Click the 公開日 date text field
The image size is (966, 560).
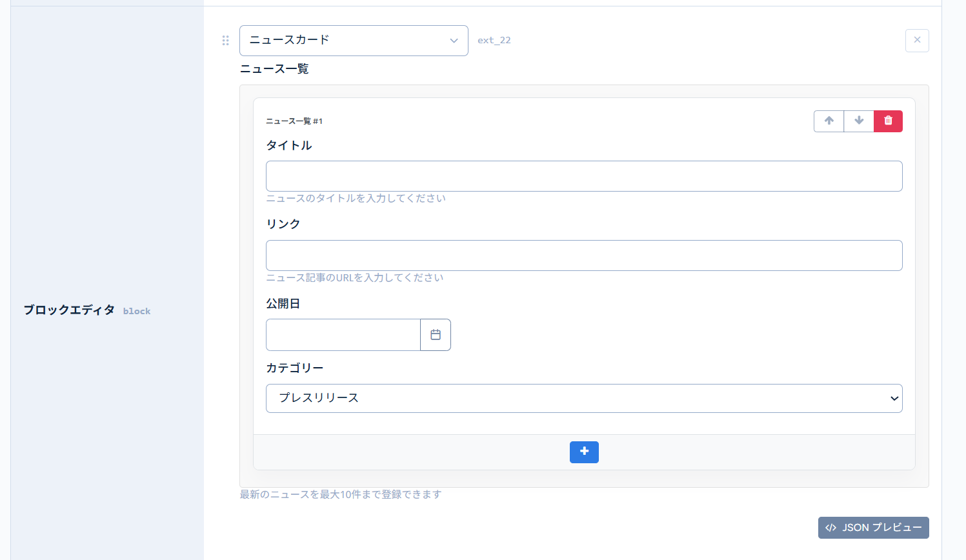(x=343, y=334)
